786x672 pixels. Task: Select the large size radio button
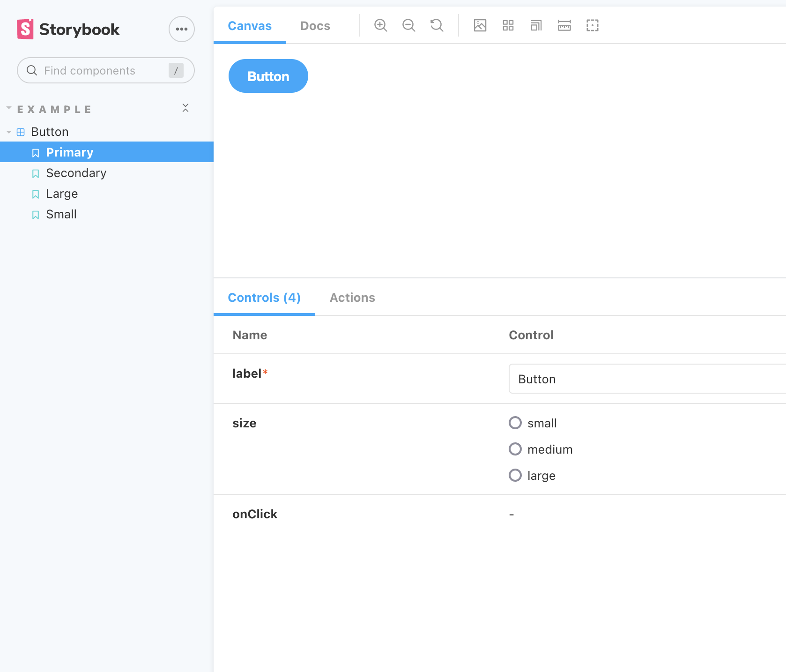point(515,475)
